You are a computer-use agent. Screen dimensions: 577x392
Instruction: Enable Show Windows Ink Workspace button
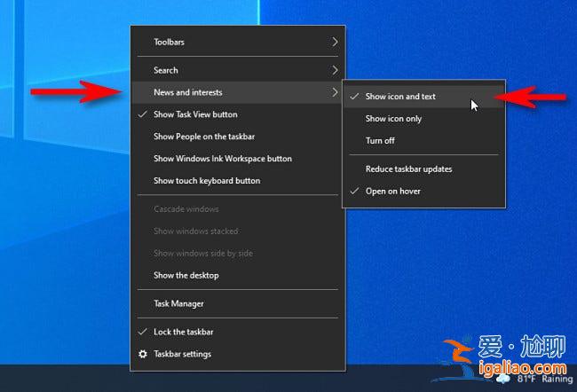(x=238, y=159)
